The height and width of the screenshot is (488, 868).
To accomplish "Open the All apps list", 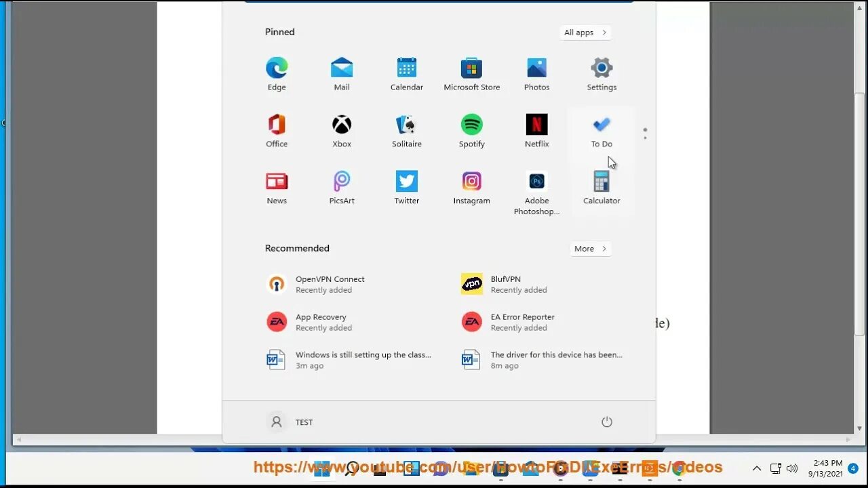I will point(585,33).
